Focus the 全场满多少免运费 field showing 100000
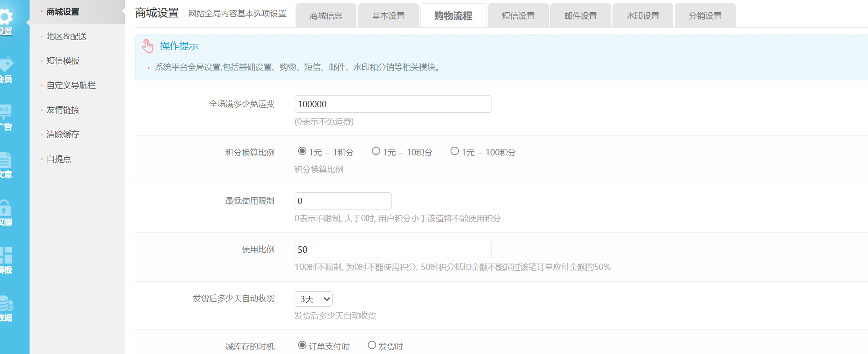The width and height of the screenshot is (868, 354). tap(393, 104)
